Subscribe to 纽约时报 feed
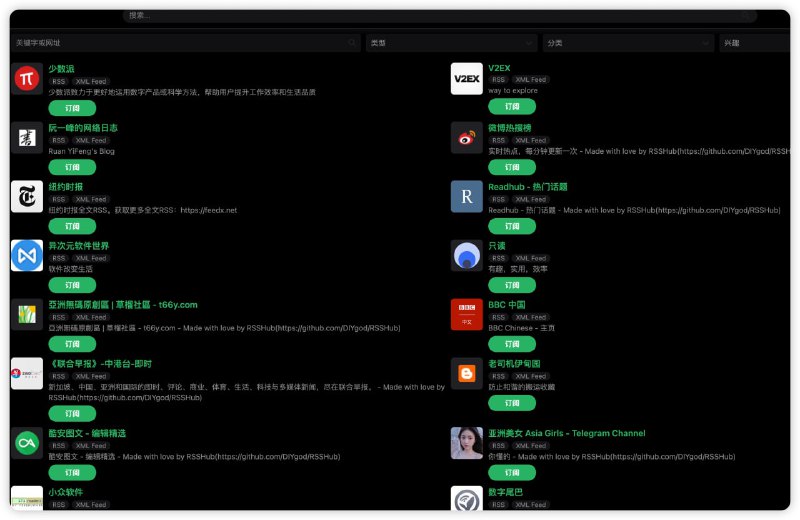The width and height of the screenshot is (800, 520). point(72,226)
